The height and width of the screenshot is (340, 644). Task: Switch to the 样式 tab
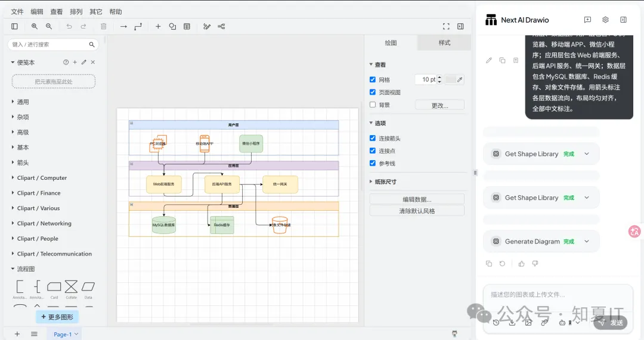pyautogui.click(x=444, y=43)
